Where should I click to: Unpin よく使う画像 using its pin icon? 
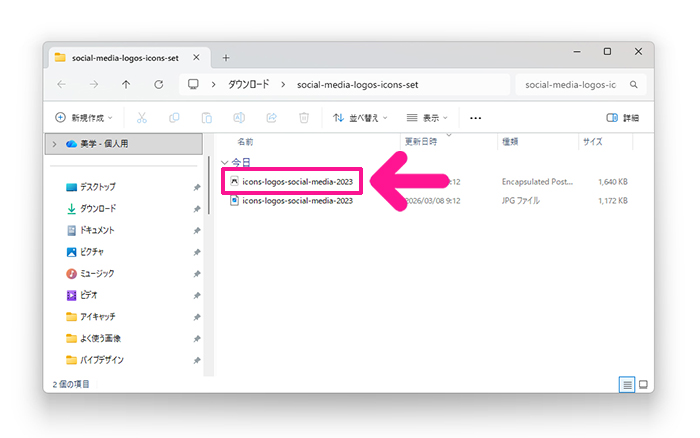(196, 339)
